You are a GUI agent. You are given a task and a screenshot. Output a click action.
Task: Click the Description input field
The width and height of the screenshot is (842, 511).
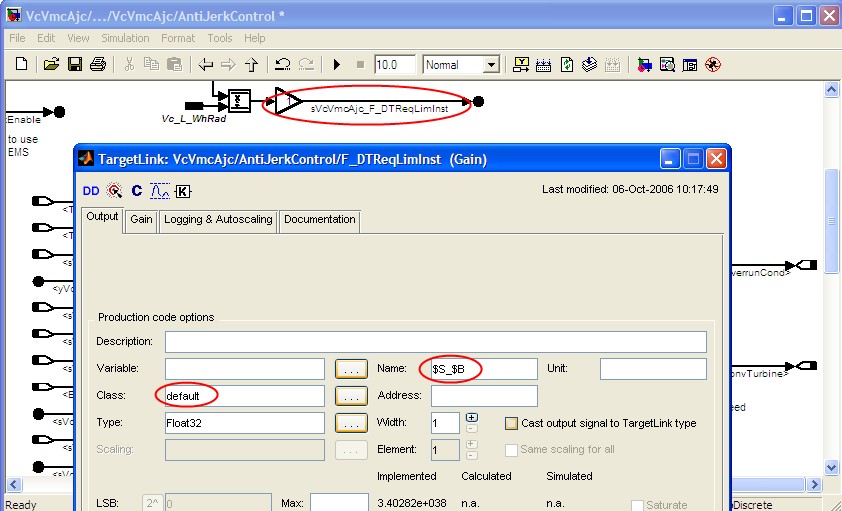pyautogui.click(x=436, y=342)
